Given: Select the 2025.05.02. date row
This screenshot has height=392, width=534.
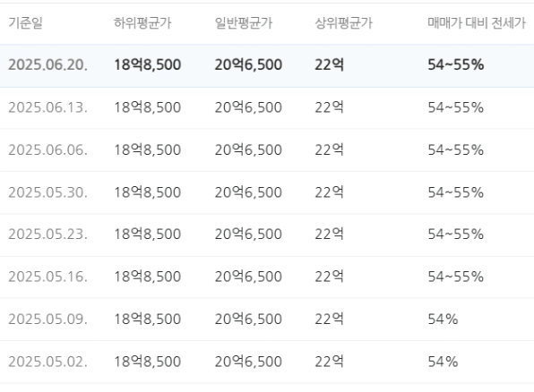Looking at the screenshot, I should coord(267,362).
